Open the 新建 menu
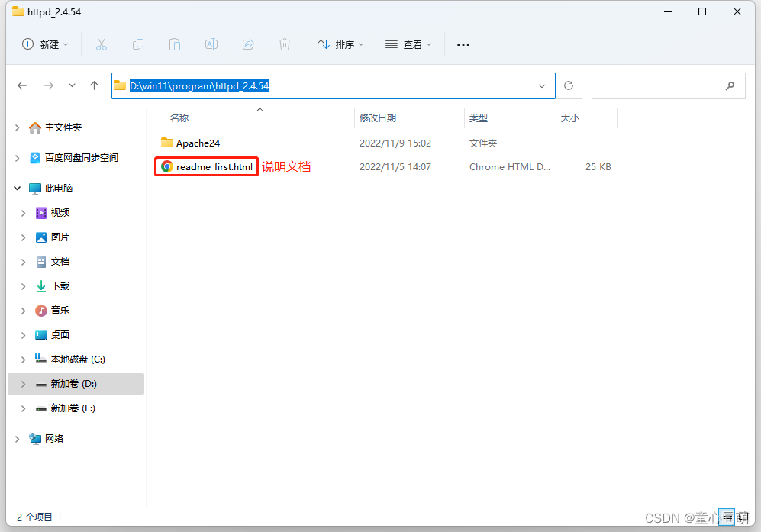The image size is (761, 532). 44,44
